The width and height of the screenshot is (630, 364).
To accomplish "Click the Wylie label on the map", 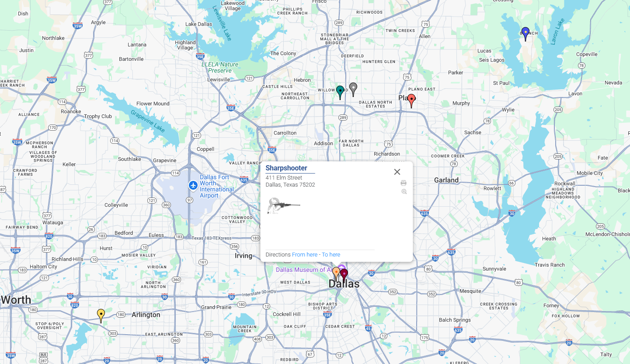I will click(x=508, y=110).
